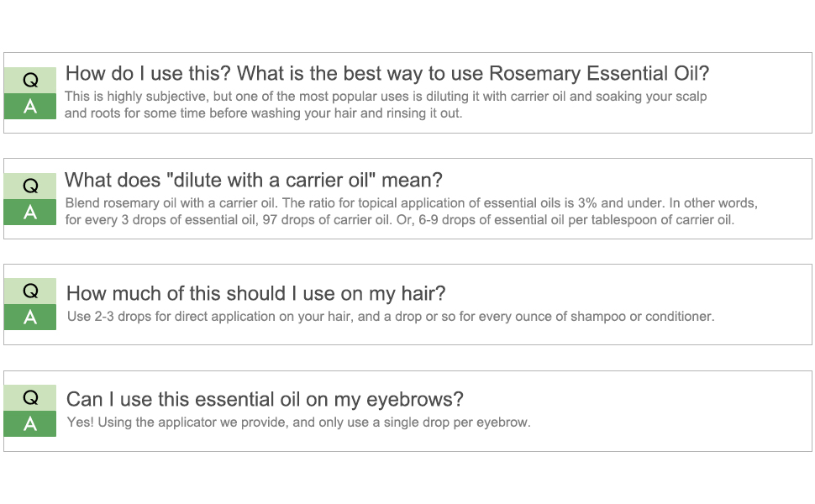Screen dimensions: 815x504
Task: Click the answer line 'and roots for some time before washing'
Action: click(x=264, y=113)
